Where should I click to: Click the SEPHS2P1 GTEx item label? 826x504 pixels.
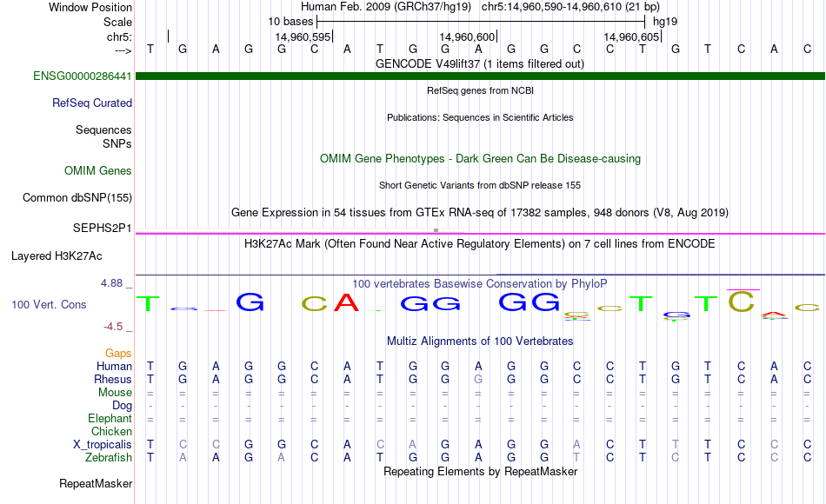(x=103, y=228)
